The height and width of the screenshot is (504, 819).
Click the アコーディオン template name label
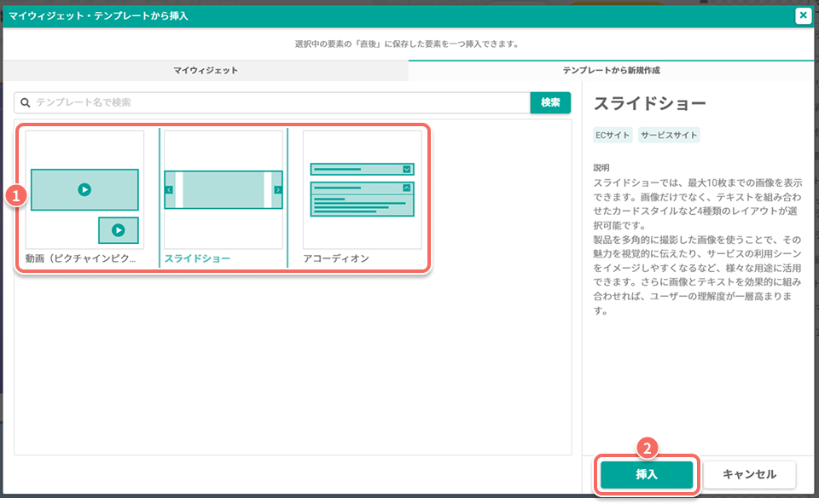(336, 258)
